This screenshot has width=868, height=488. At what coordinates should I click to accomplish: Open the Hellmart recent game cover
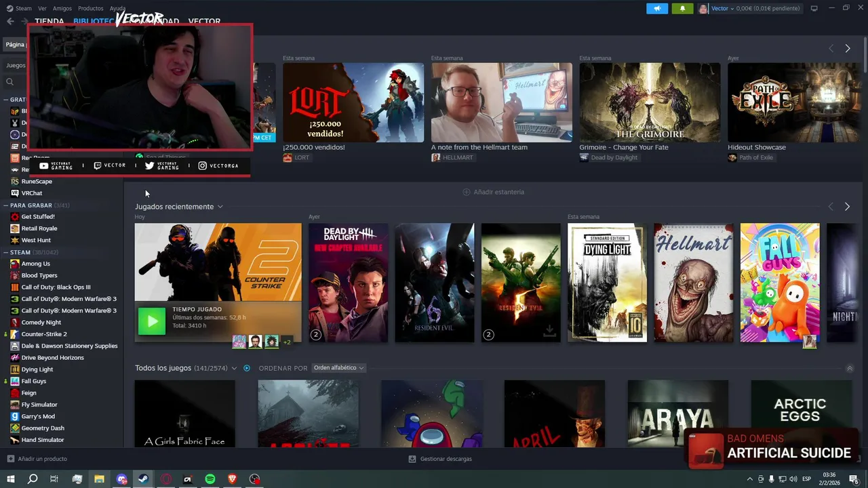click(693, 283)
